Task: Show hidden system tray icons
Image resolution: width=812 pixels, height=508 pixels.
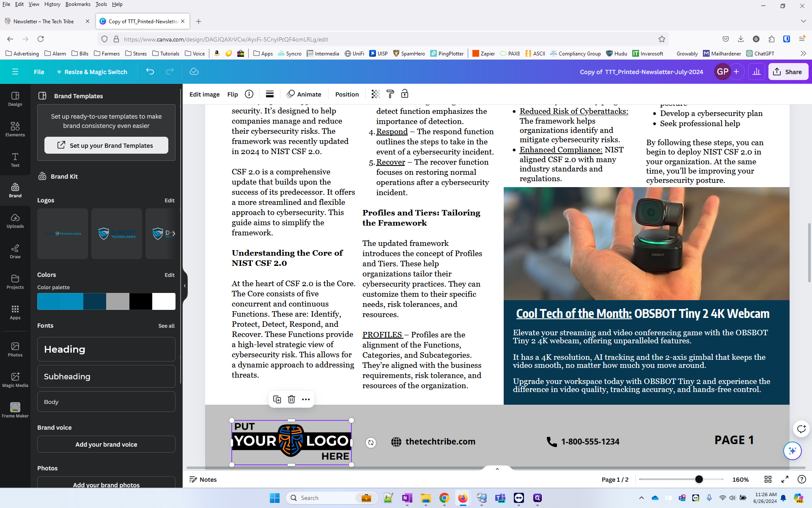Action: [x=642, y=498]
